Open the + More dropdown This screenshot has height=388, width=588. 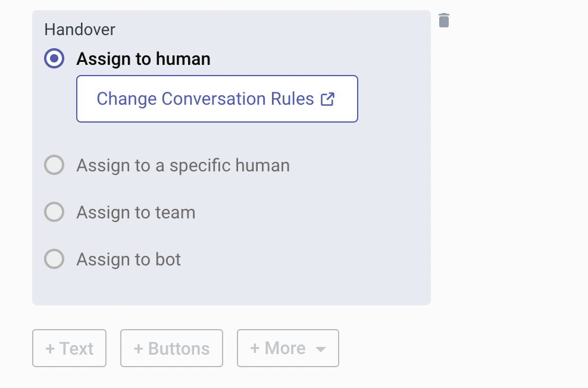(288, 348)
